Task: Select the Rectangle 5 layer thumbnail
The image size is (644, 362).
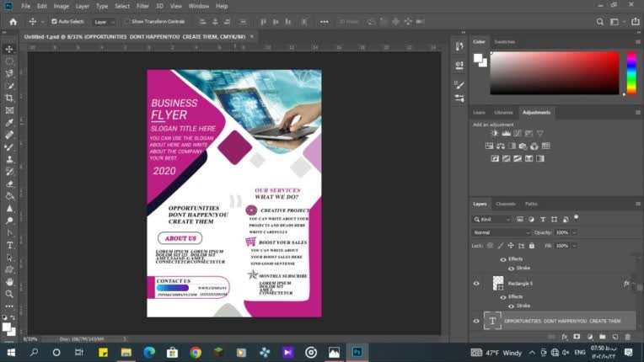Action: coord(498,283)
